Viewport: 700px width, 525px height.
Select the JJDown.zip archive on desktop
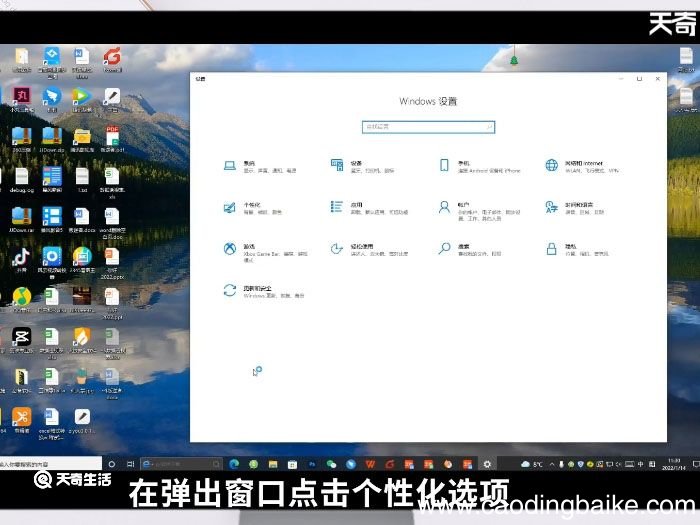(52, 139)
